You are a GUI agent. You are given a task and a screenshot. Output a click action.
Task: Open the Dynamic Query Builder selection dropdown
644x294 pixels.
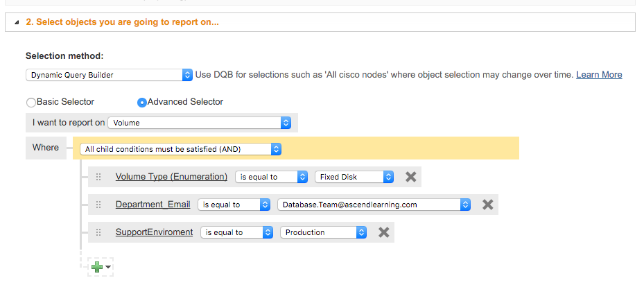(x=109, y=75)
